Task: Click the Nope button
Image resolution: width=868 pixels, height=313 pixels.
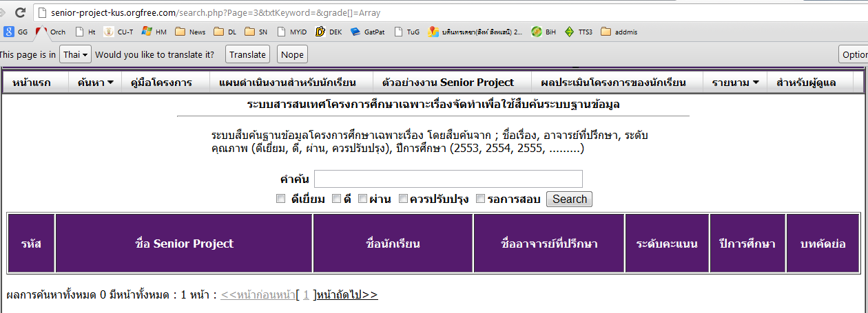Action: tap(292, 54)
